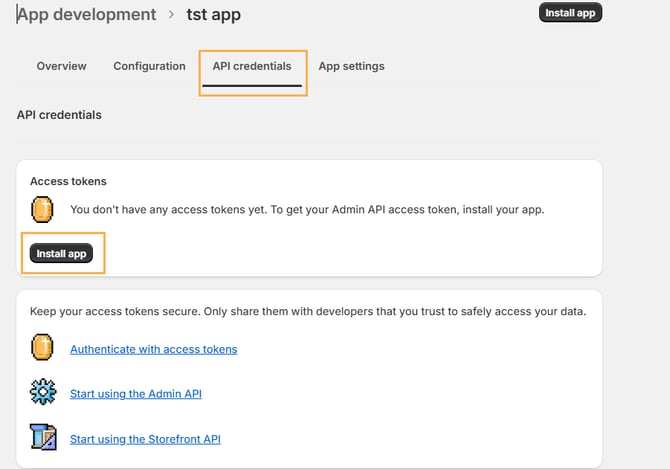
Task: Go to the App settings tab
Action: (x=351, y=66)
